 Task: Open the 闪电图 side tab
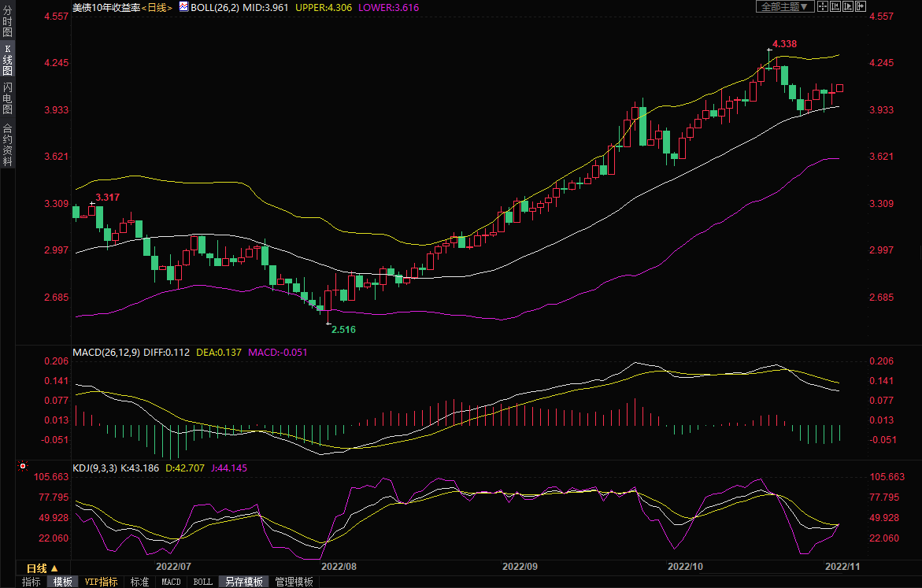pyautogui.click(x=7, y=98)
